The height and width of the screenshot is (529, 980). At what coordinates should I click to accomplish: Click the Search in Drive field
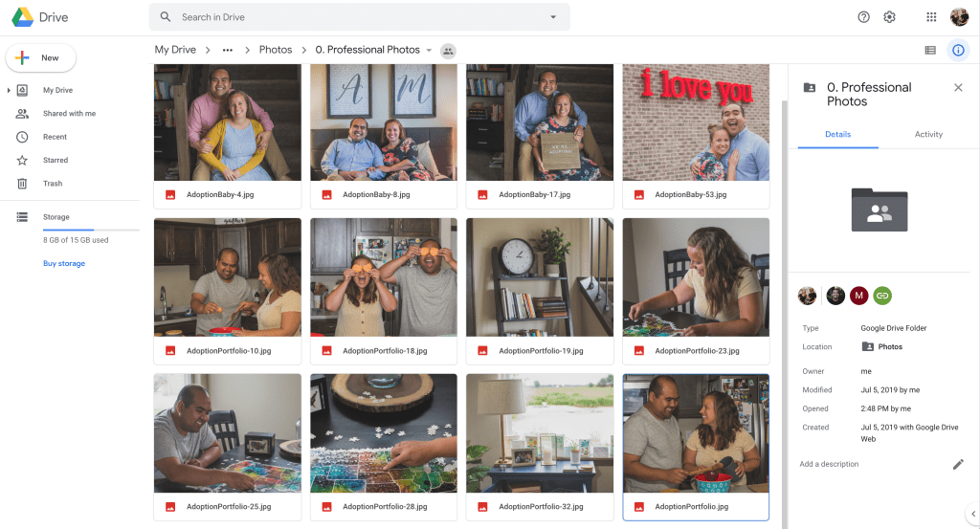pos(359,17)
